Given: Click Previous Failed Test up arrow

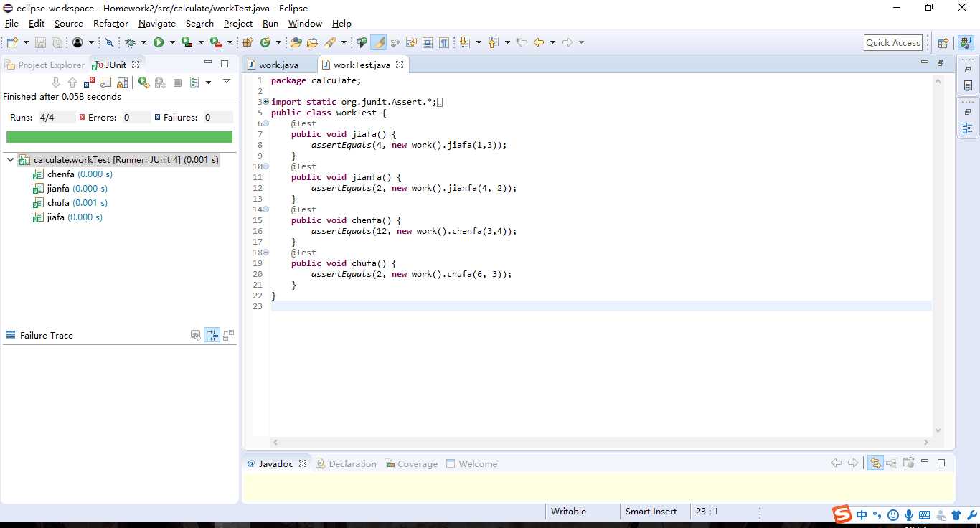Looking at the screenshot, I should pyautogui.click(x=72, y=82).
